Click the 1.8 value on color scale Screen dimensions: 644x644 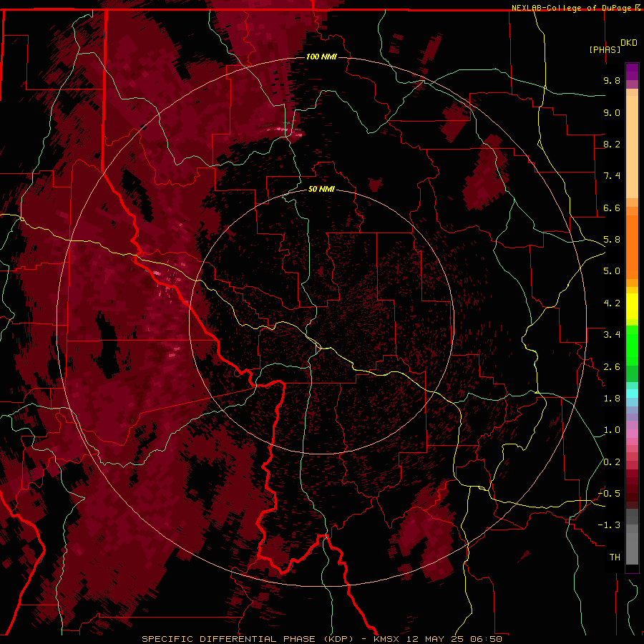point(612,399)
